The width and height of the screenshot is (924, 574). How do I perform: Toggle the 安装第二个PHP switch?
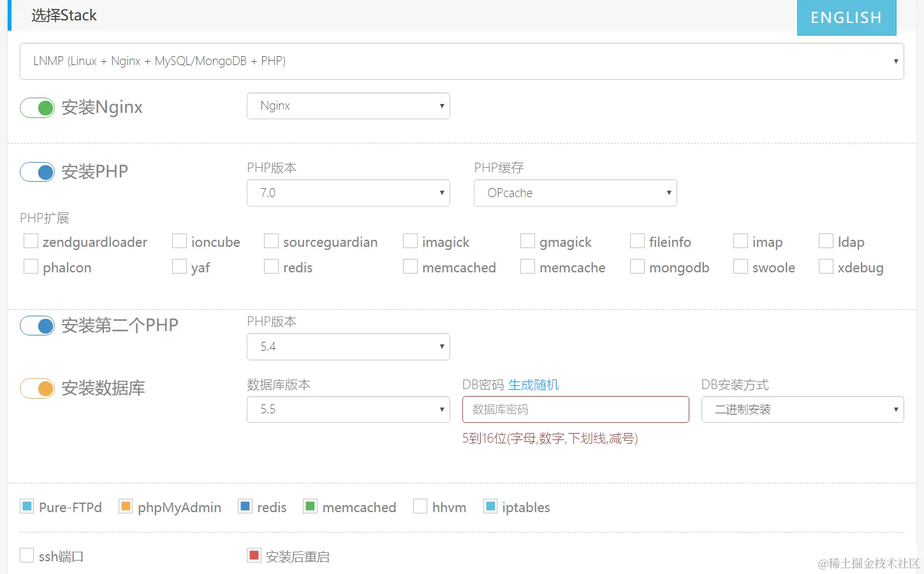[37, 326]
